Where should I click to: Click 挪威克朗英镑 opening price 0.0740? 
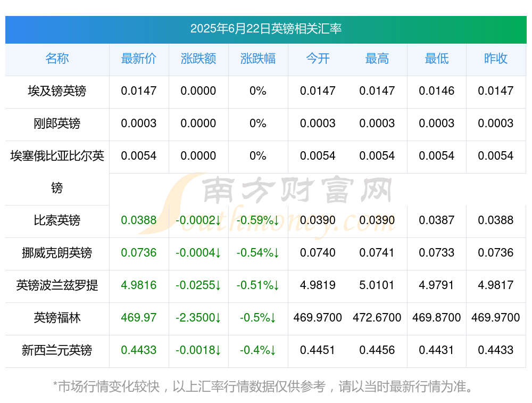pyautogui.click(x=318, y=253)
